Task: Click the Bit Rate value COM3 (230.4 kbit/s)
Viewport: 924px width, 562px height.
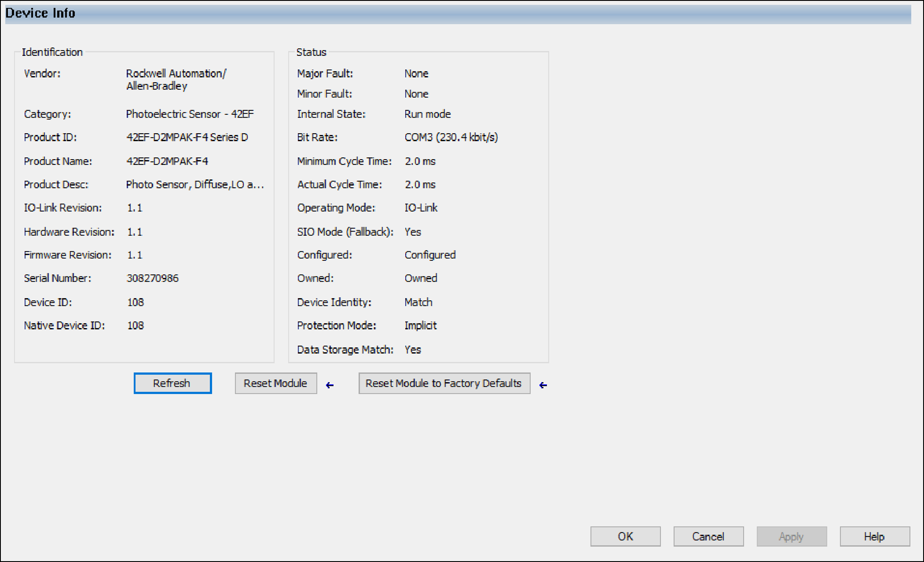Action: click(451, 137)
